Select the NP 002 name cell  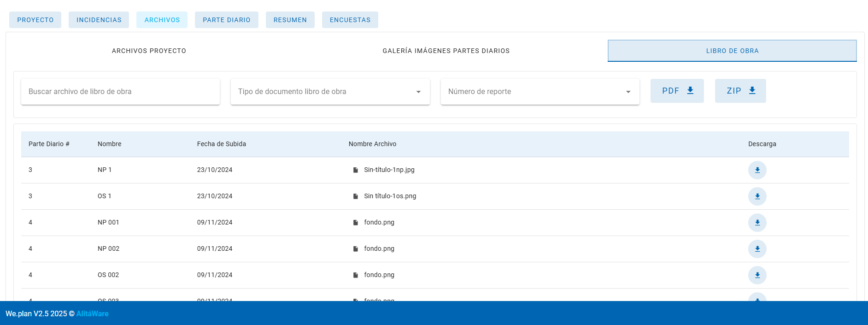(x=108, y=248)
